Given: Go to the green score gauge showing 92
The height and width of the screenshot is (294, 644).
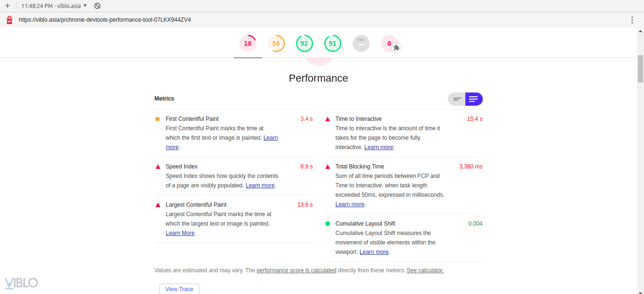Looking at the screenshot, I should click(304, 43).
